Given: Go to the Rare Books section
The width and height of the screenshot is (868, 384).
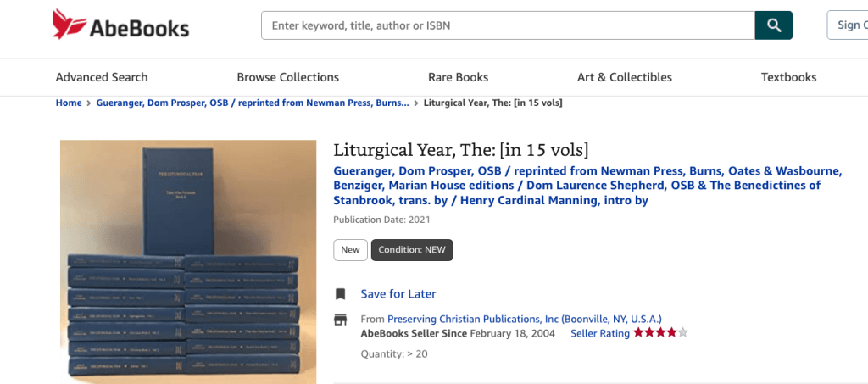Looking at the screenshot, I should click(458, 77).
